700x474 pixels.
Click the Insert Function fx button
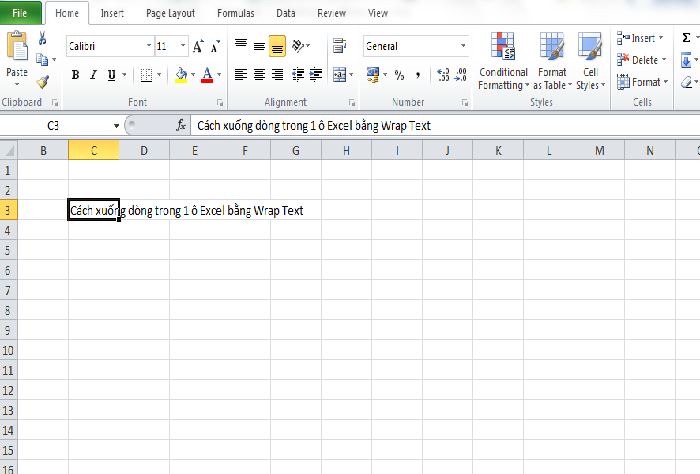pyautogui.click(x=181, y=125)
